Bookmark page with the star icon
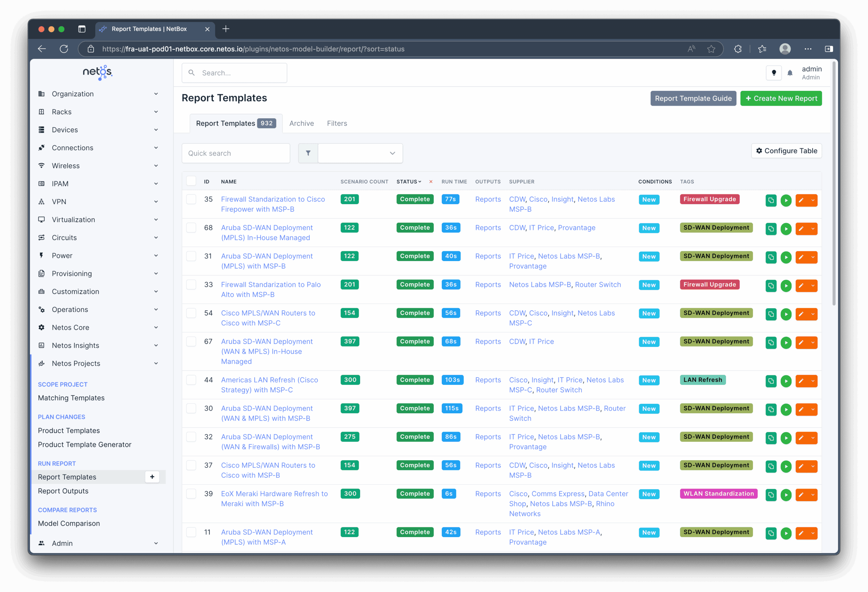This screenshot has height=592, width=868. point(711,49)
